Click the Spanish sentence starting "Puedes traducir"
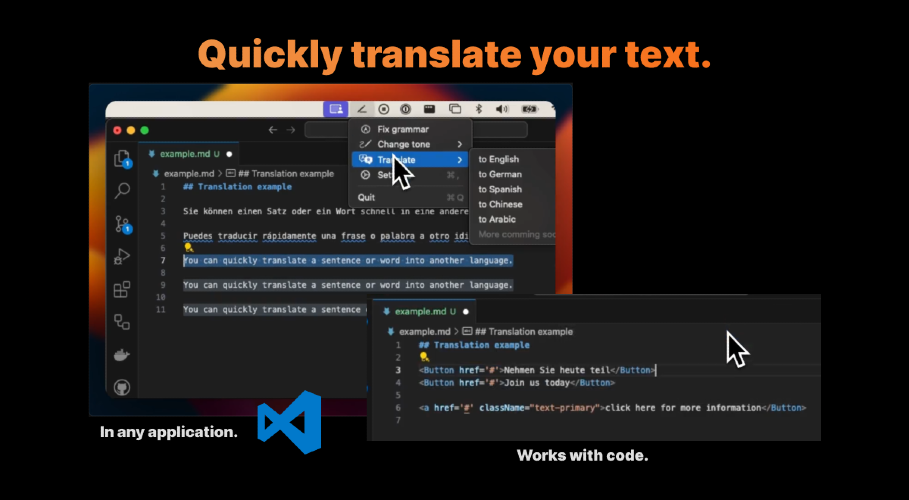Image resolution: width=909 pixels, height=500 pixels. pos(325,236)
